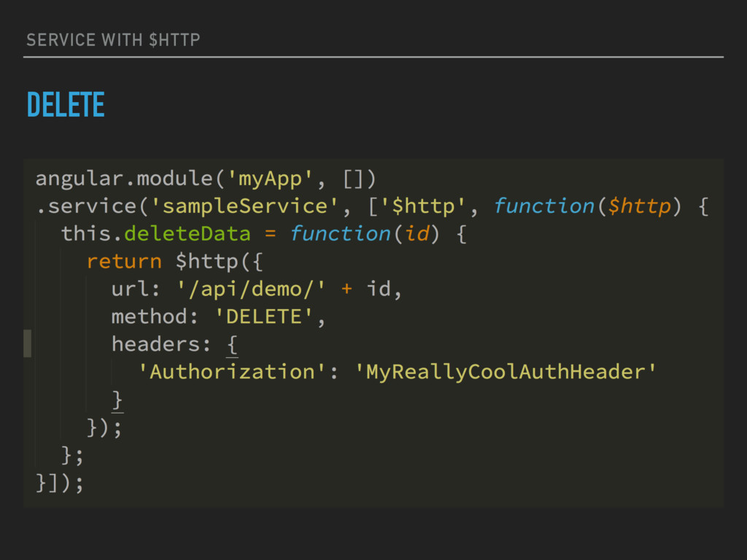The image size is (747, 560).
Task: Click the underlined opening brace after headers
Action: pos(232,345)
